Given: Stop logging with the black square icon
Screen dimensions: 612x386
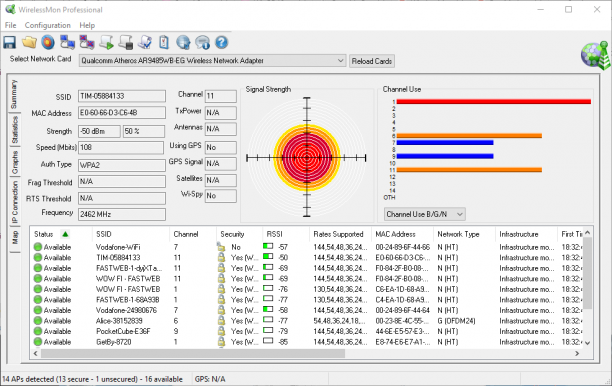Looking at the screenshot, I should click(x=126, y=42).
